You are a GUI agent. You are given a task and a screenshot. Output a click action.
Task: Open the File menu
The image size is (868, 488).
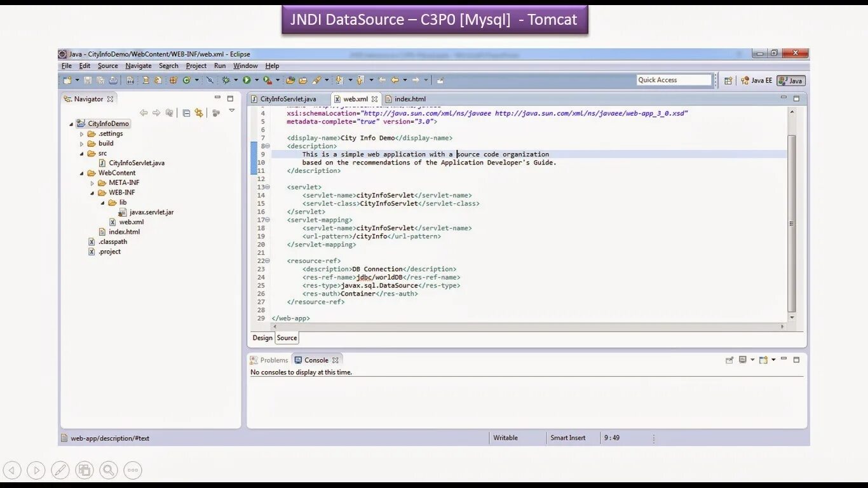(67, 66)
